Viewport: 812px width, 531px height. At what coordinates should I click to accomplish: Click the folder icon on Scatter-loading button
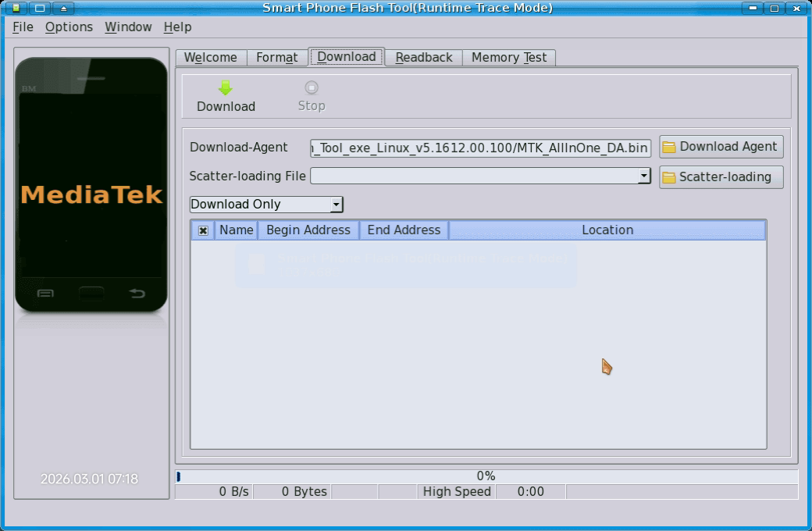click(x=669, y=177)
